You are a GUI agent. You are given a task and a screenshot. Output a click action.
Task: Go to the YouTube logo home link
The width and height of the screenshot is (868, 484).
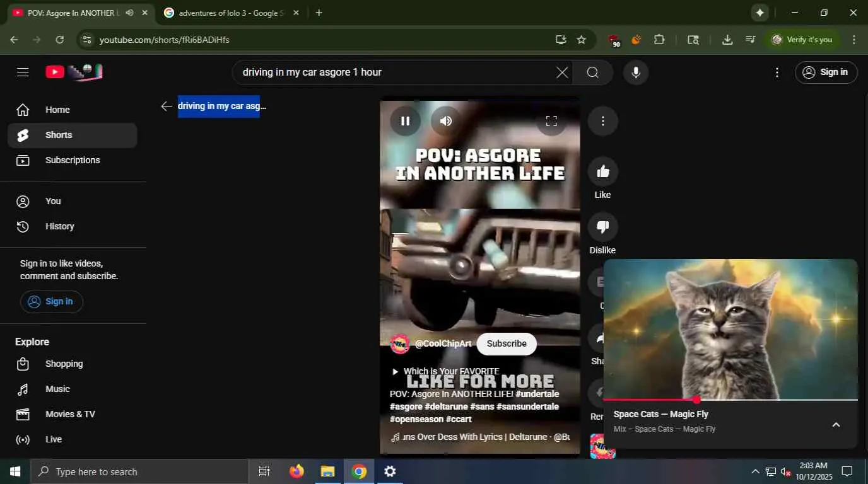pyautogui.click(x=73, y=72)
